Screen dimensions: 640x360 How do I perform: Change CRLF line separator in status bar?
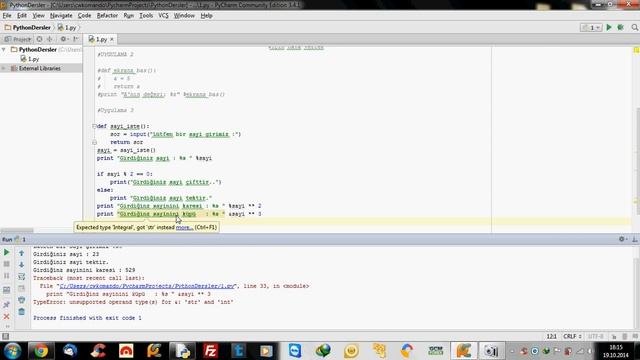pos(572,336)
